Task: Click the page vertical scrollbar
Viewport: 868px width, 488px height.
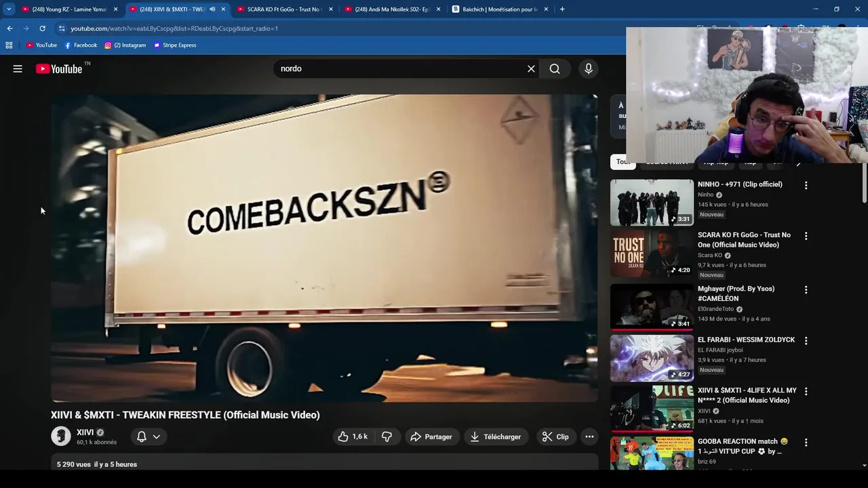Action: point(864,183)
